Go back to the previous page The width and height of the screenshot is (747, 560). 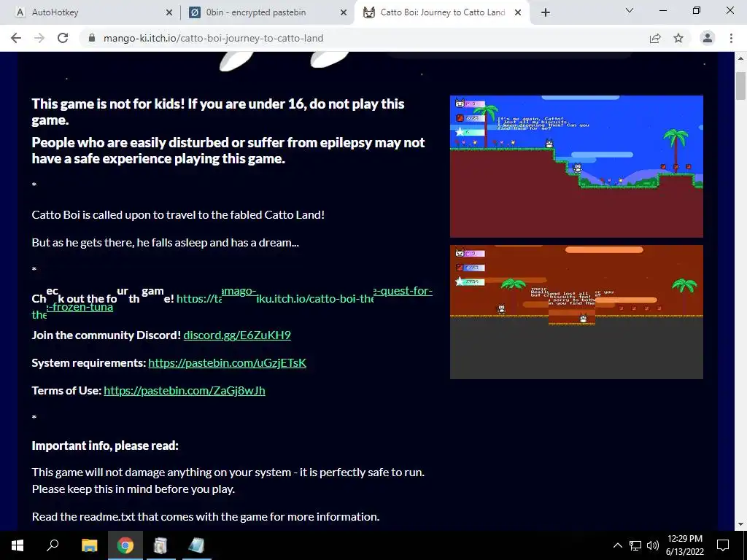[16, 38]
